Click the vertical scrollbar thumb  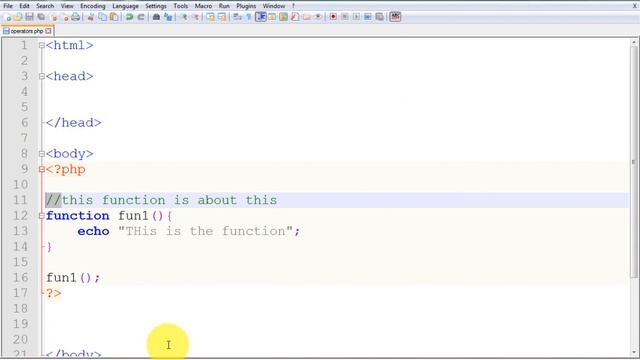tap(634, 162)
